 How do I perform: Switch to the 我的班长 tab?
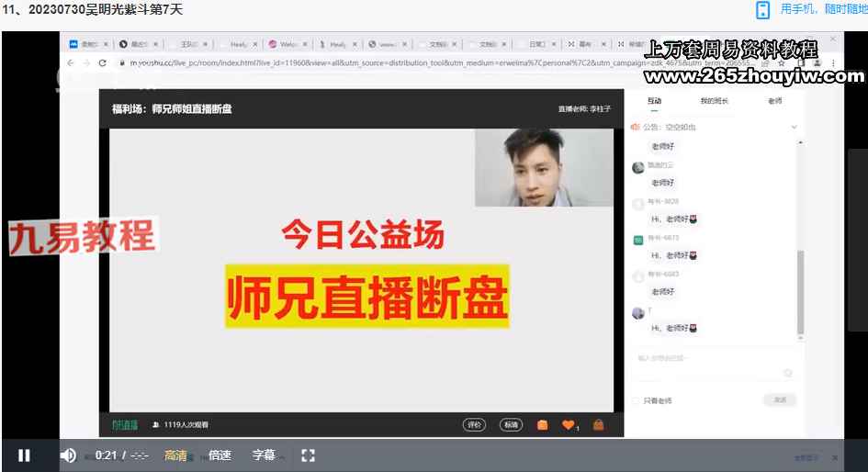point(714,101)
